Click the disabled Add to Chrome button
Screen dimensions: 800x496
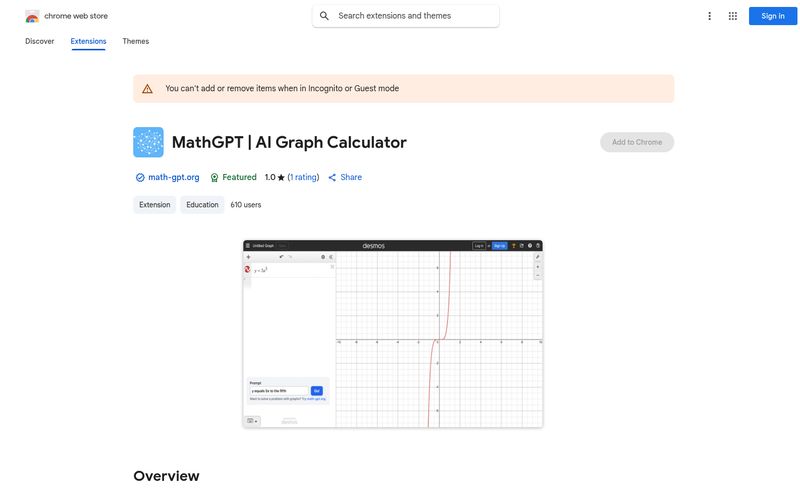[637, 142]
